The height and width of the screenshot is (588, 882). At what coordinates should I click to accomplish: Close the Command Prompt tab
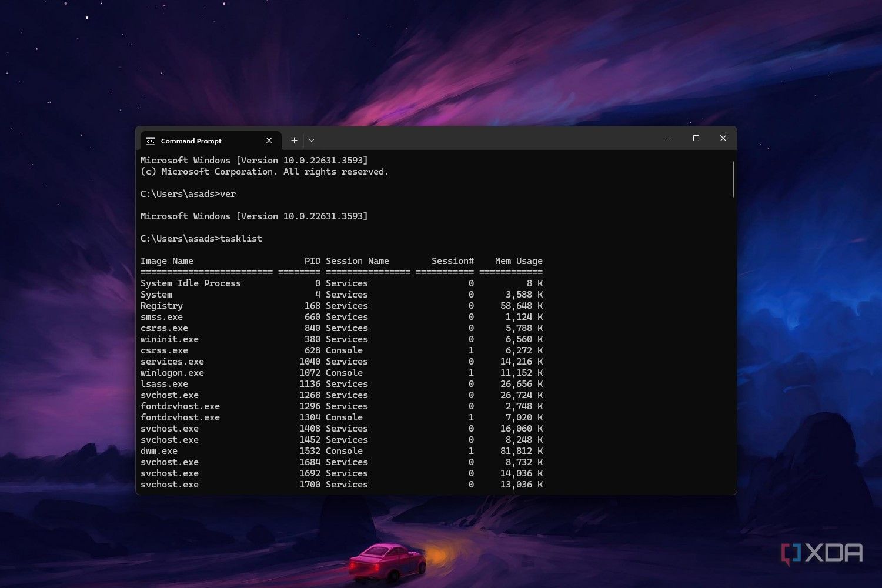pos(269,141)
